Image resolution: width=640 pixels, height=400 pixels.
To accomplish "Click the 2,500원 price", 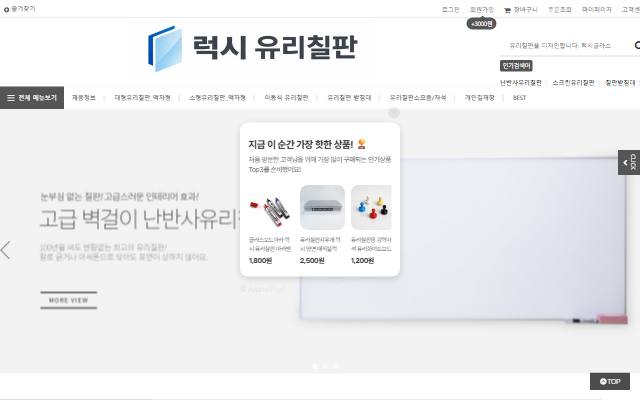I will click(312, 260).
